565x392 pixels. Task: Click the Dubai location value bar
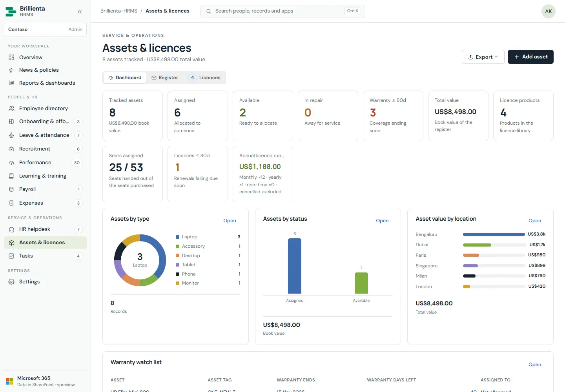(494, 245)
